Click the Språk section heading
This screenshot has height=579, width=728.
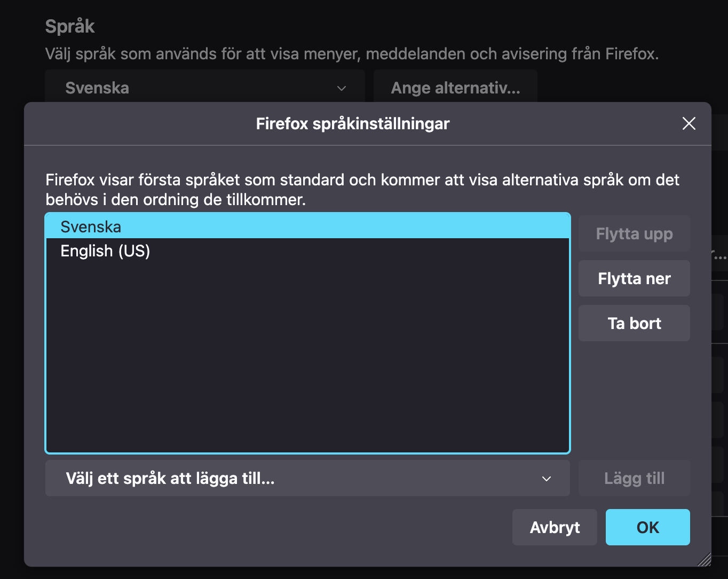[70, 26]
